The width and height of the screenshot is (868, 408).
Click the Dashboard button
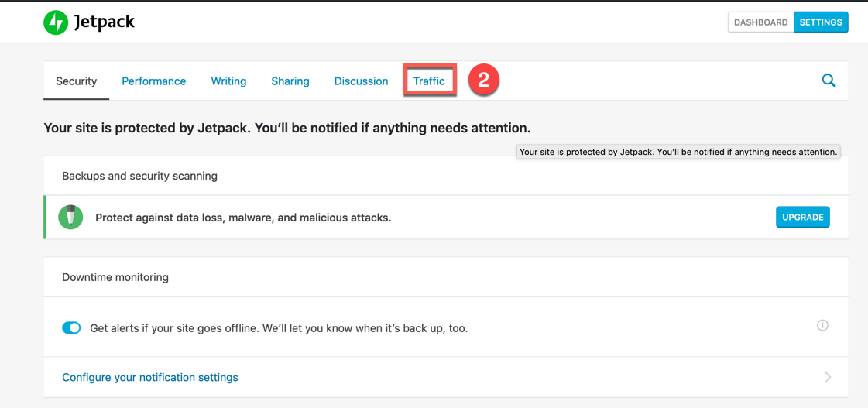pos(760,22)
